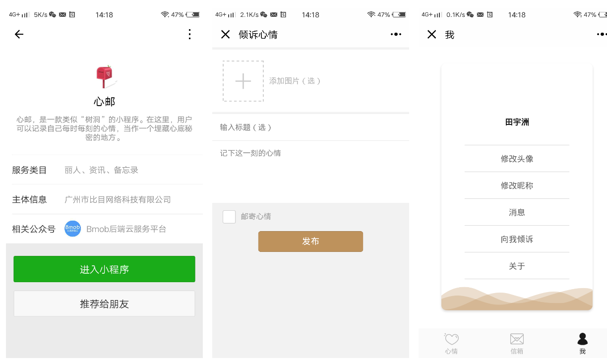Tap the Bmob account avatar icon
The width and height of the screenshot is (607, 364).
72,229
